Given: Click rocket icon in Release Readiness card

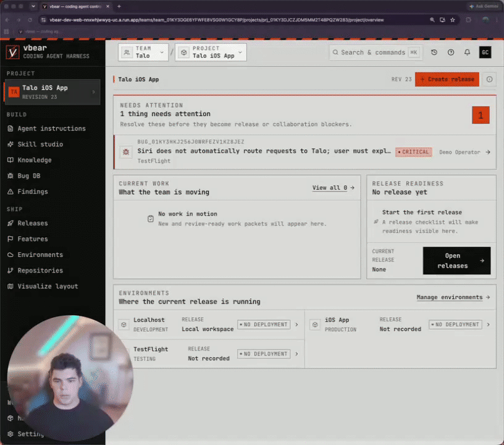Looking at the screenshot, I should coord(376,222).
